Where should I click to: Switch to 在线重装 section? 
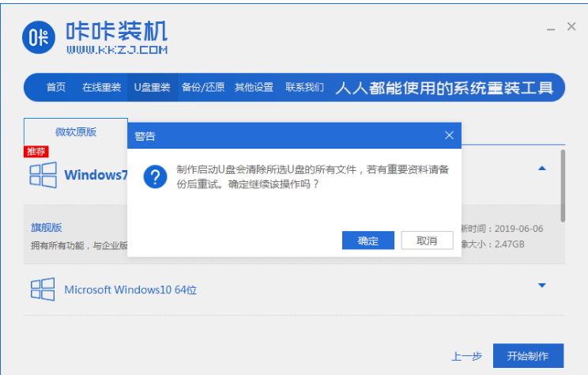(101, 88)
